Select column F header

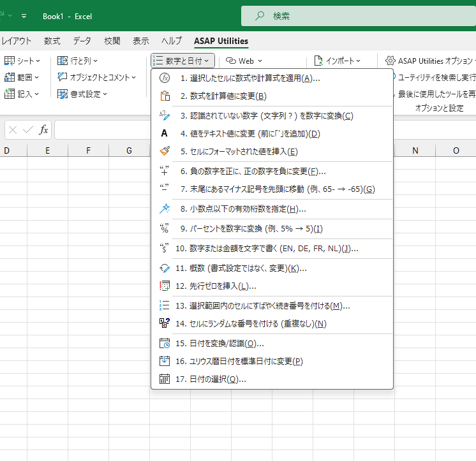click(88, 150)
